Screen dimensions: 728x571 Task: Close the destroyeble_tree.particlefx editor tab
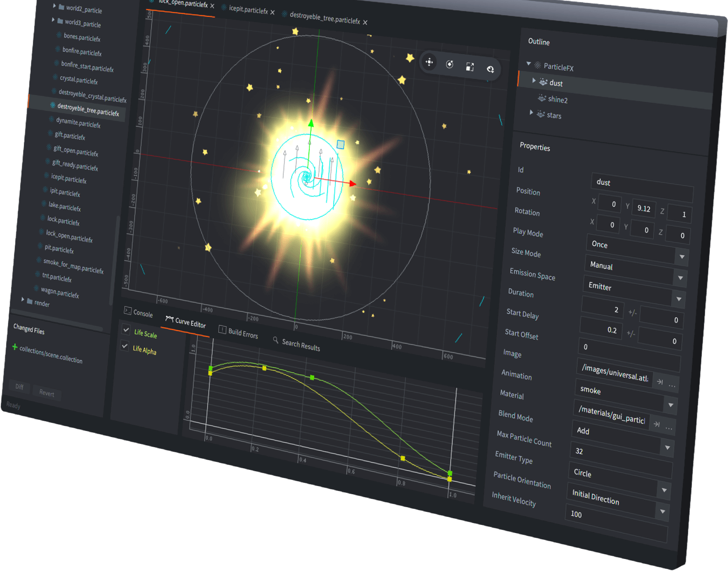pyautogui.click(x=365, y=22)
